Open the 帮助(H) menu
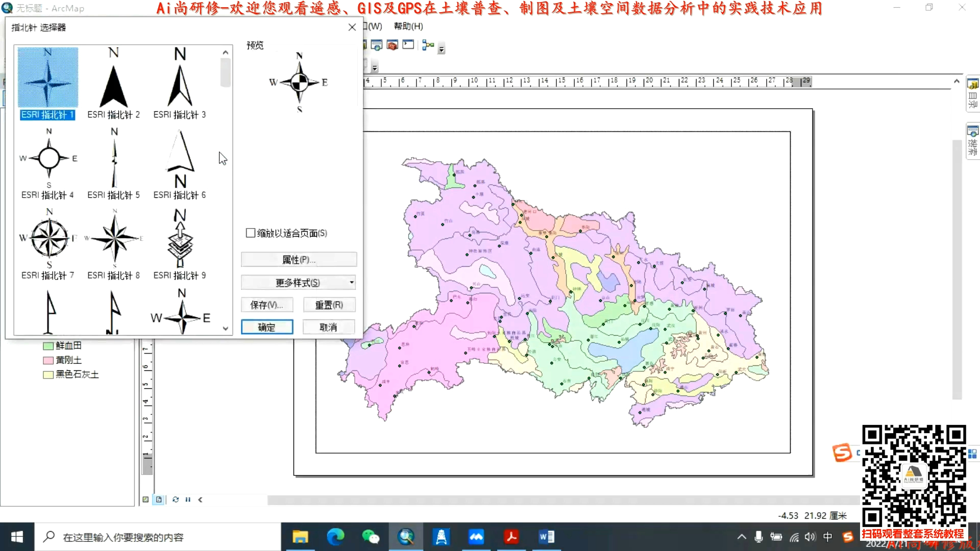The image size is (980, 551). (x=408, y=26)
